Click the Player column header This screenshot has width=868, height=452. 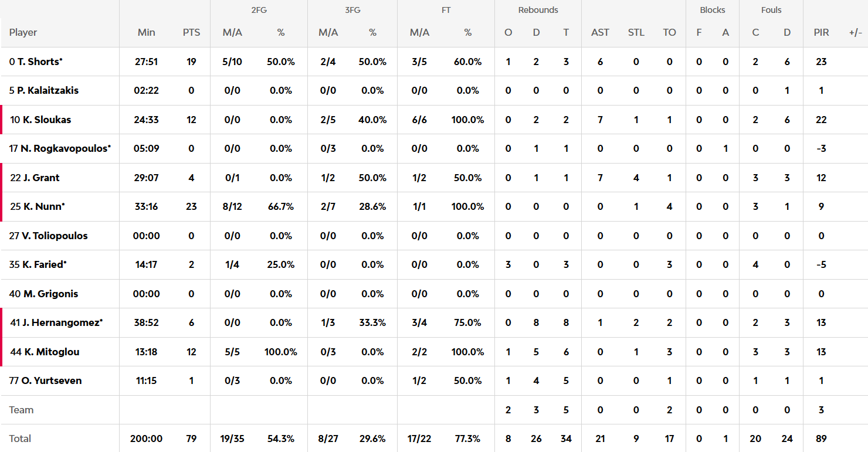tap(23, 32)
